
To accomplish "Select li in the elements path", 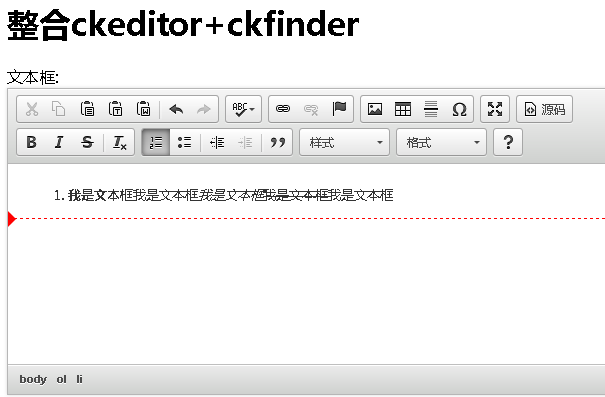I will click(x=79, y=379).
